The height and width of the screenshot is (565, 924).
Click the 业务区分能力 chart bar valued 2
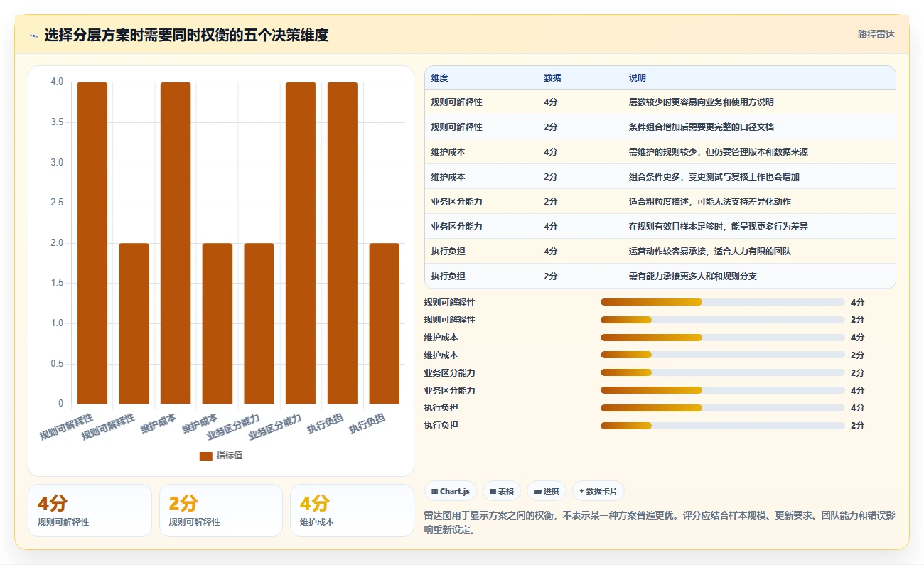click(x=259, y=323)
